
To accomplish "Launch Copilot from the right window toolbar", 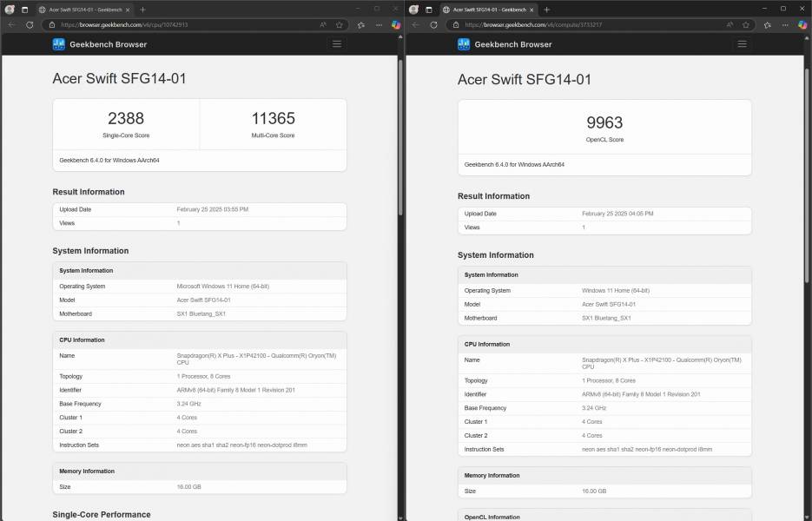I will coord(802,25).
